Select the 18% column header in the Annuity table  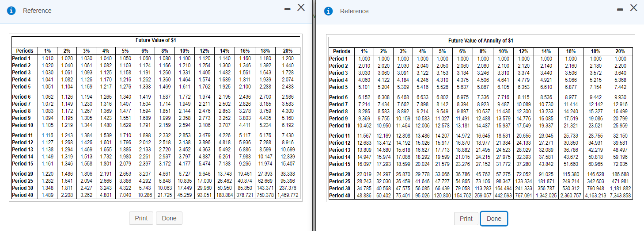click(x=596, y=51)
